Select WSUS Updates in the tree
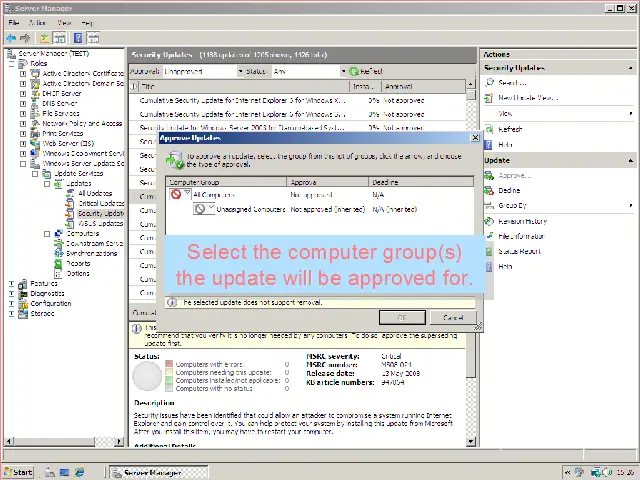 [100, 223]
